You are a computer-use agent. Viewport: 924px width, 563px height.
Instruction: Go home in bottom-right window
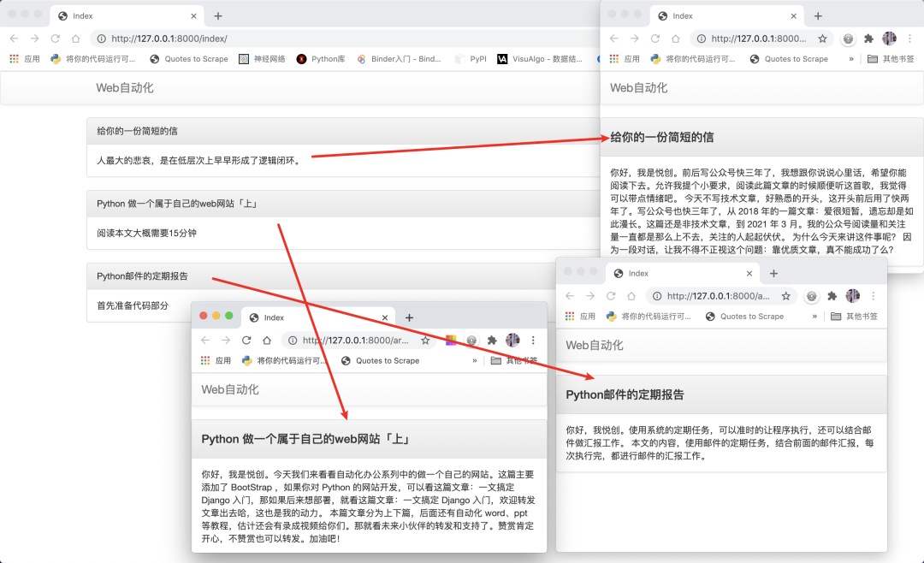631,296
